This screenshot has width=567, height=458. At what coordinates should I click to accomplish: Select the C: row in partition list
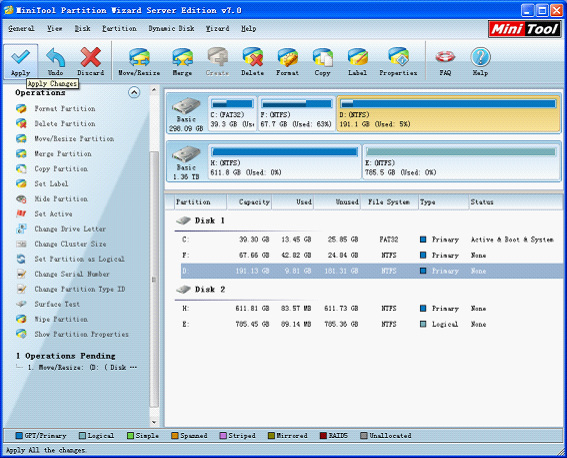click(x=372, y=240)
